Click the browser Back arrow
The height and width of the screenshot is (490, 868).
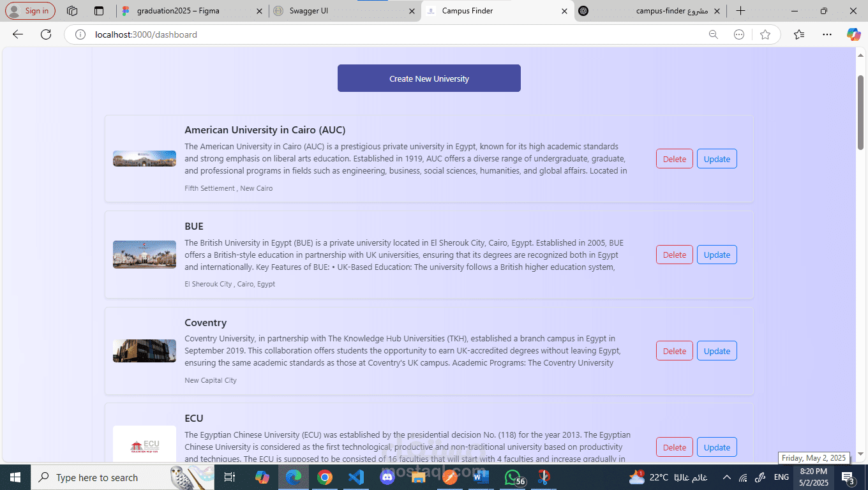[18, 34]
